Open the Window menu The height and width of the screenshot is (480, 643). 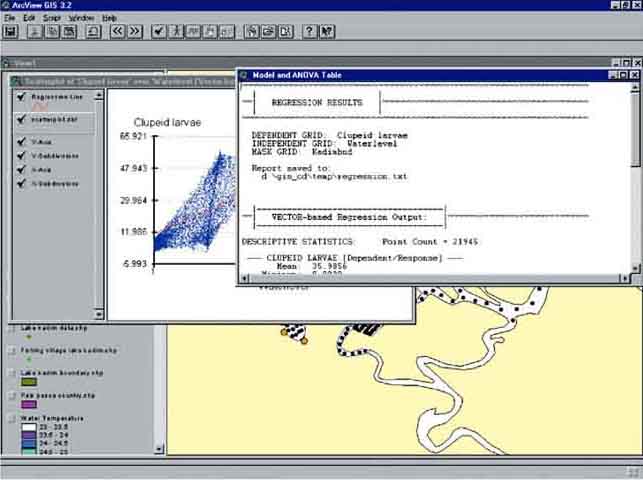pyautogui.click(x=82, y=18)
